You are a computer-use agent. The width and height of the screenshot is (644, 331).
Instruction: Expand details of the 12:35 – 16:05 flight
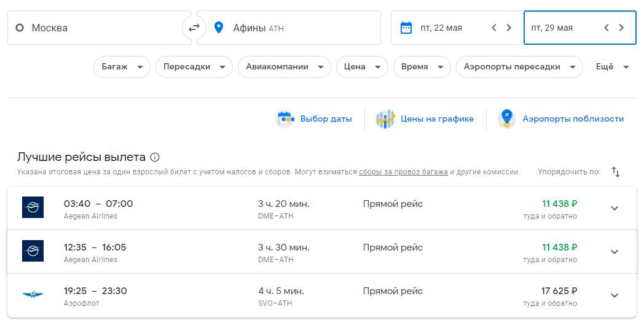pos(615,252)
